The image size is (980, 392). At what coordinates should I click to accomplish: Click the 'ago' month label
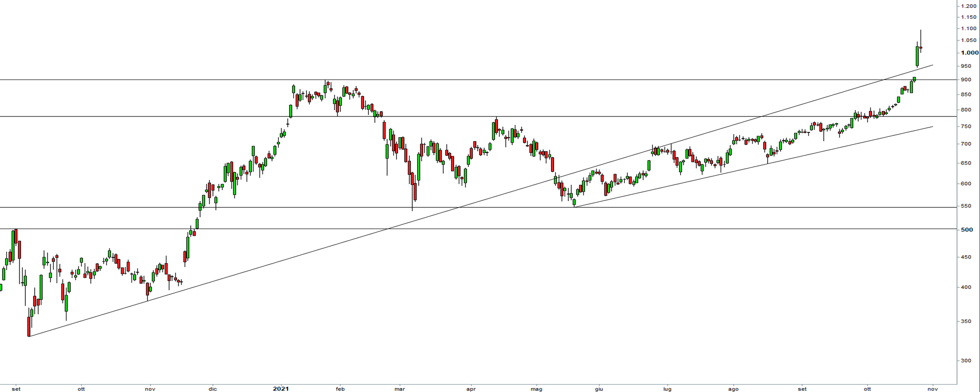pos(733,389)
